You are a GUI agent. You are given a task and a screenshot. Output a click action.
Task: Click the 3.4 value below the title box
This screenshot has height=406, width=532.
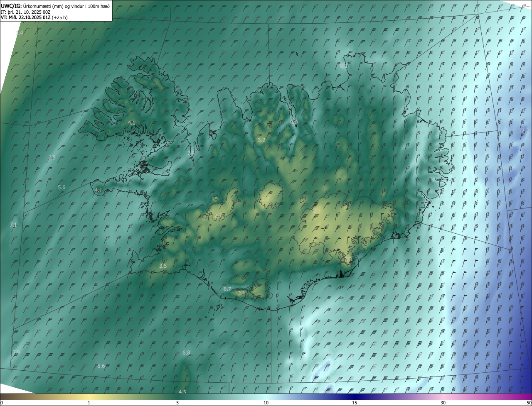pos(19,33)
